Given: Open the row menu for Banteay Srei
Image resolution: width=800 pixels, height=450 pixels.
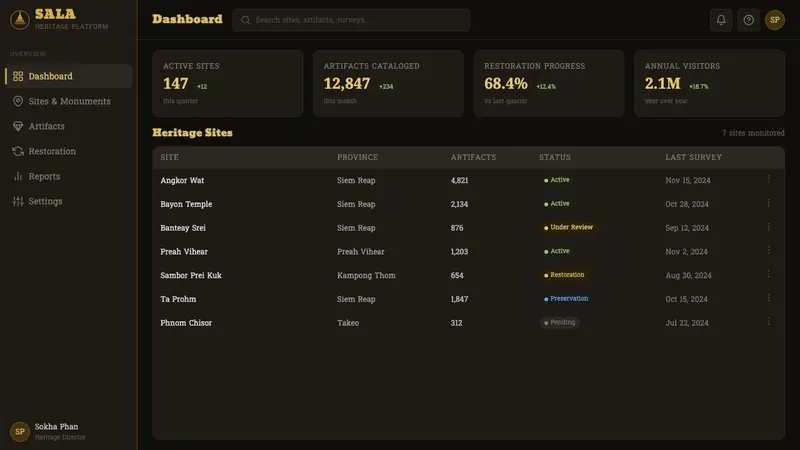Looking at the screenshot, I should [x=768, y=227].
